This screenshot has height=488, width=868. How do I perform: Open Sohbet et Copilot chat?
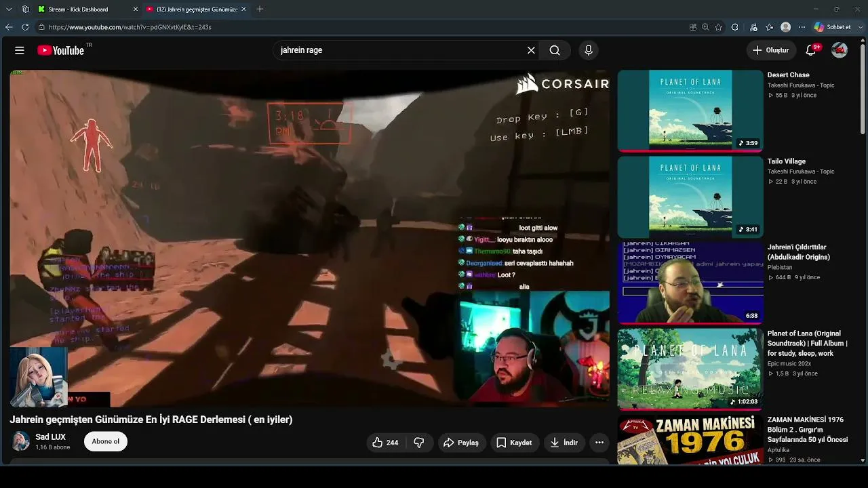click(832, 27)
